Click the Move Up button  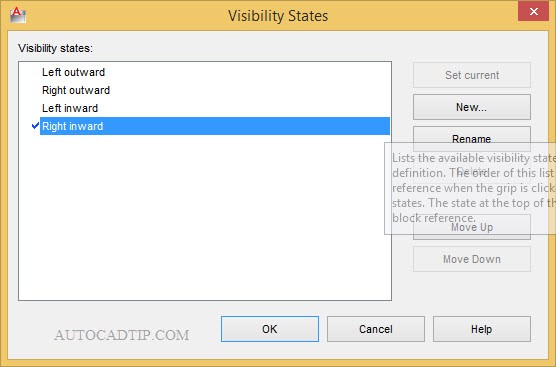(472, 227)
